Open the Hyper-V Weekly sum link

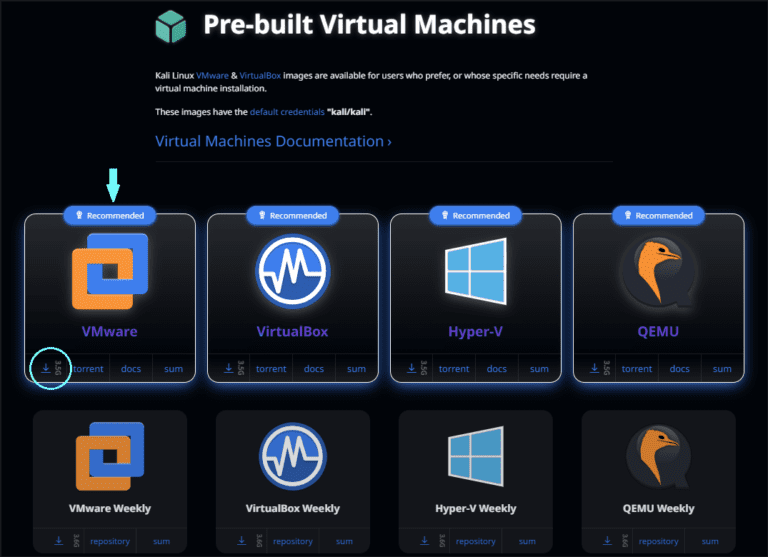(527, 541)
